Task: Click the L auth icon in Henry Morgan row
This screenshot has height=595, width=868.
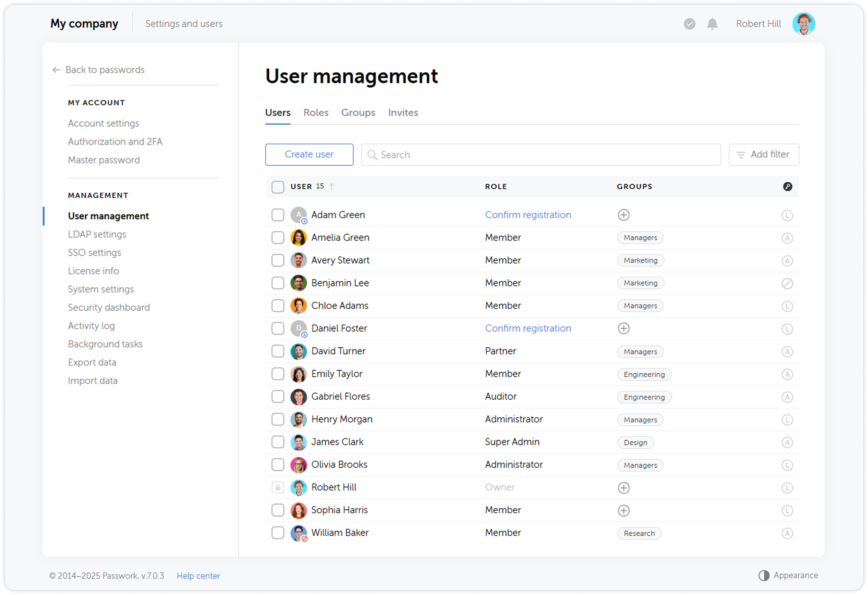Action: click(x=787, y=420)
